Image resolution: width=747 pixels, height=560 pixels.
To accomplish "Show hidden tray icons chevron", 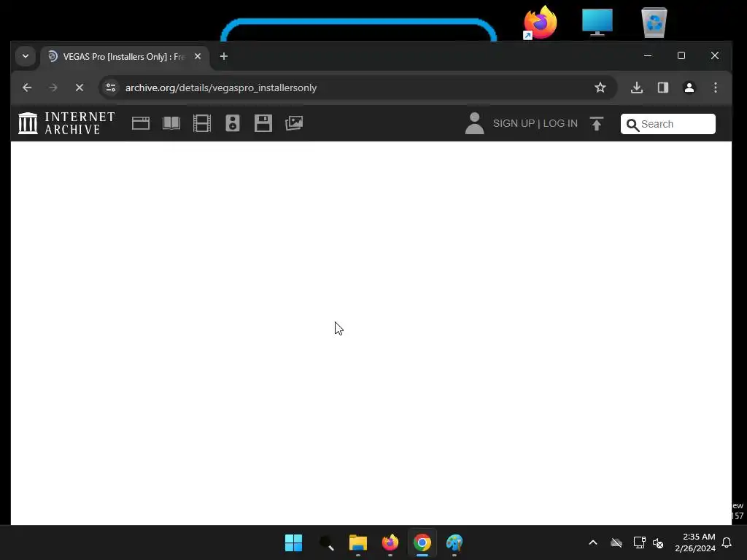I will click(x=593, y=542).
